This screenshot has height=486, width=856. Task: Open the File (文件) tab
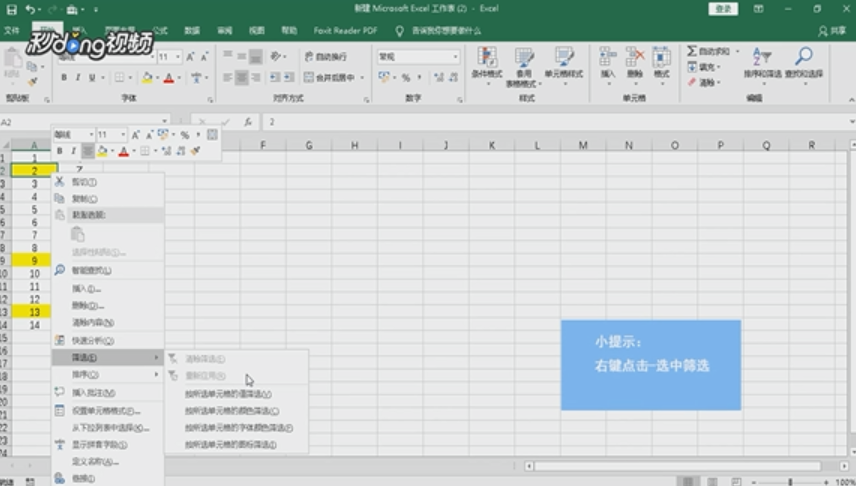click(11, 31)
